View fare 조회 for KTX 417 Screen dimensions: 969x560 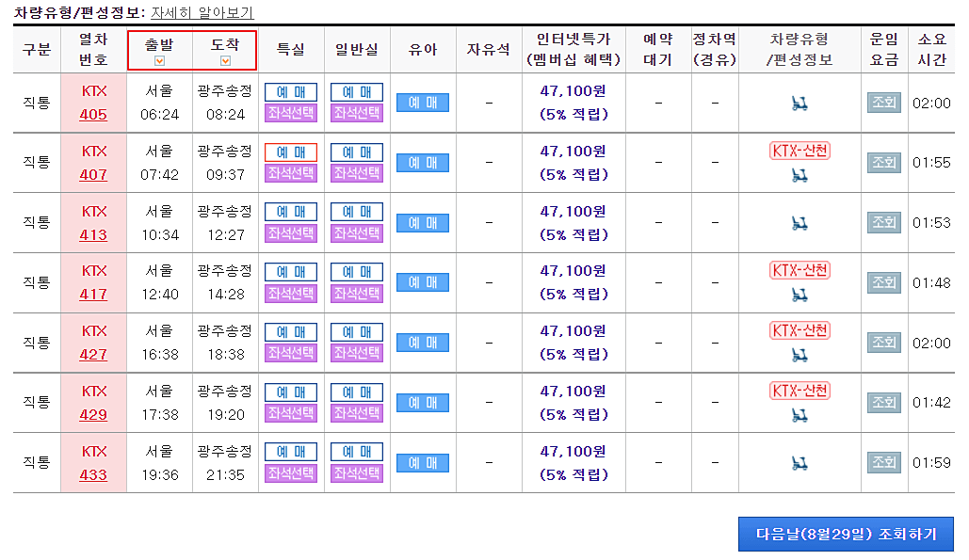[884, 282]
